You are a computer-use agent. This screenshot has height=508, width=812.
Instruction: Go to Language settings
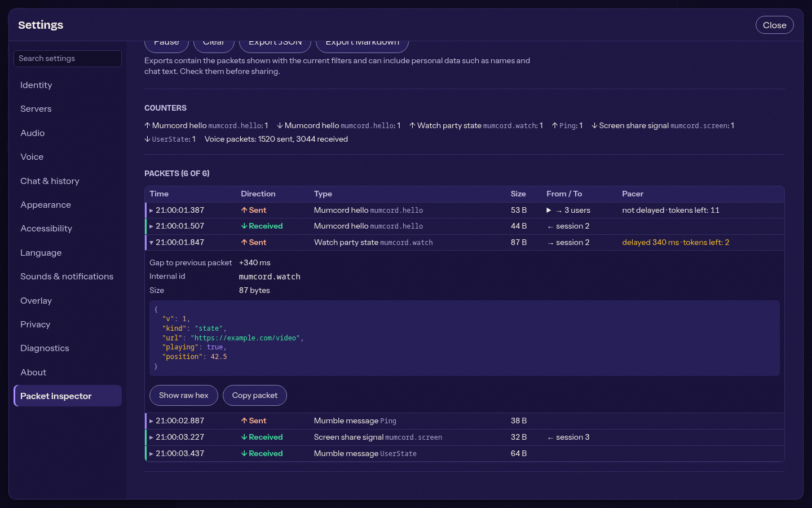(x=68, y=253)
